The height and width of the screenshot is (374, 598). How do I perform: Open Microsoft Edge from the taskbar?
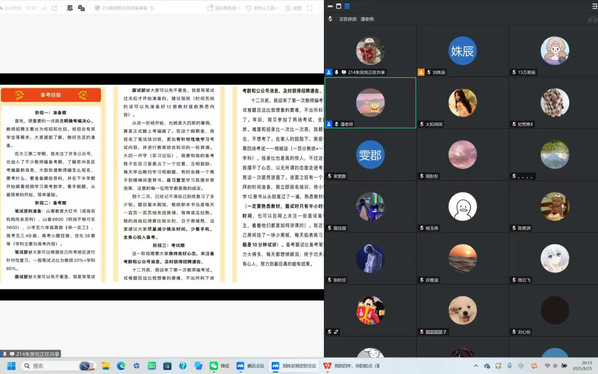point(121,366)
